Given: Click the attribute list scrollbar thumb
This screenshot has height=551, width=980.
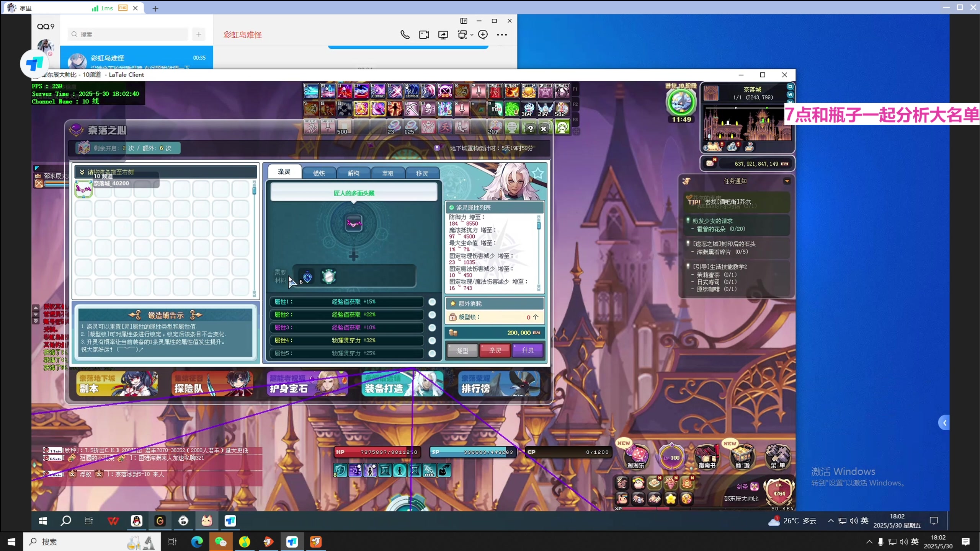Looking at the screenshot, I should (539, 225).
